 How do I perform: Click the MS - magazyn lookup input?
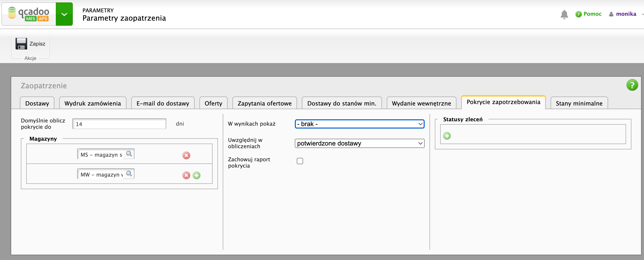click(x=101, y=154)
